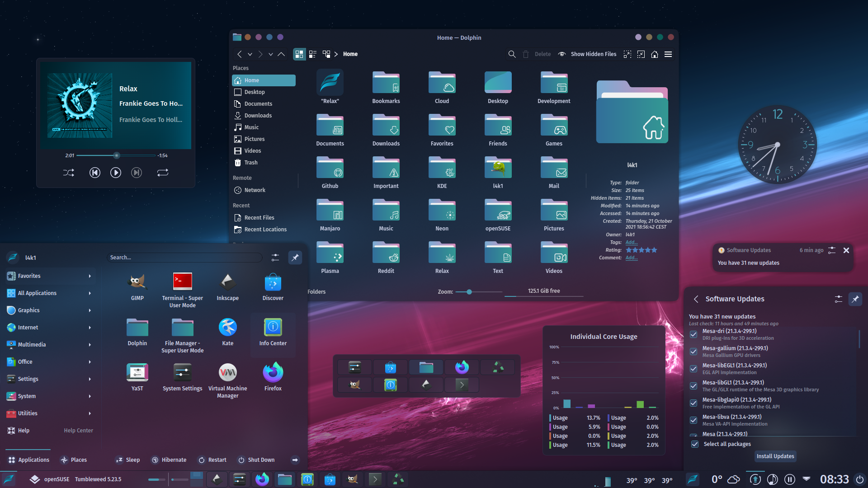Select the Games folder in Dolphin
The height and width of the screenshot is (488, 868).
[x=554, y=130]
